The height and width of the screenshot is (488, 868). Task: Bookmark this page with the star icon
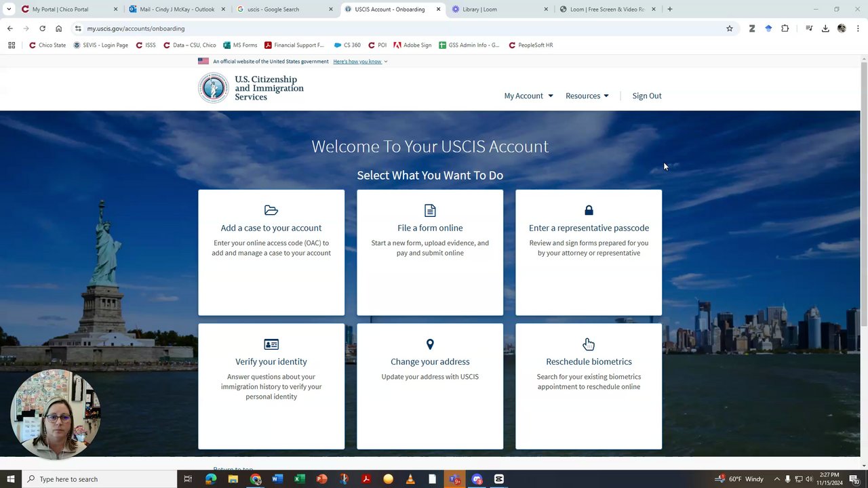pos(730,28)
